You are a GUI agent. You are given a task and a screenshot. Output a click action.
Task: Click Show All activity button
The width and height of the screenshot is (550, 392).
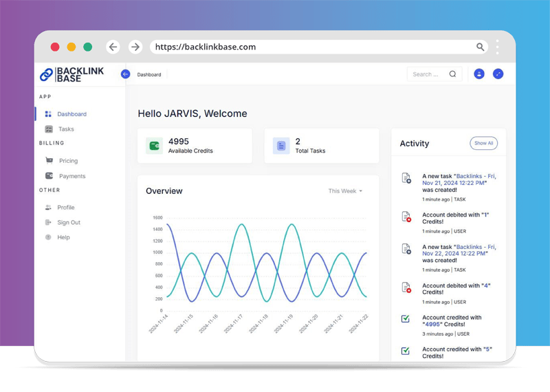click(483, 143)
